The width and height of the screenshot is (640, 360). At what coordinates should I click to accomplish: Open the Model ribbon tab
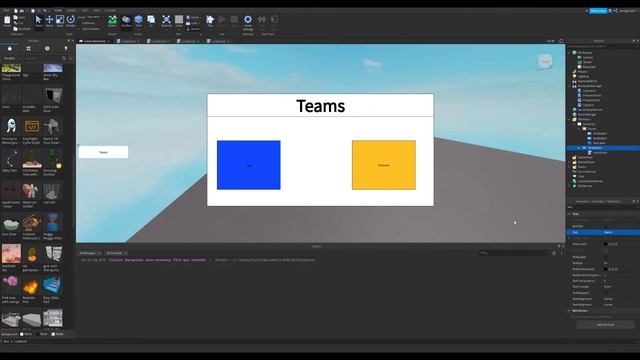pyautogui.click(x=72, y=10)
